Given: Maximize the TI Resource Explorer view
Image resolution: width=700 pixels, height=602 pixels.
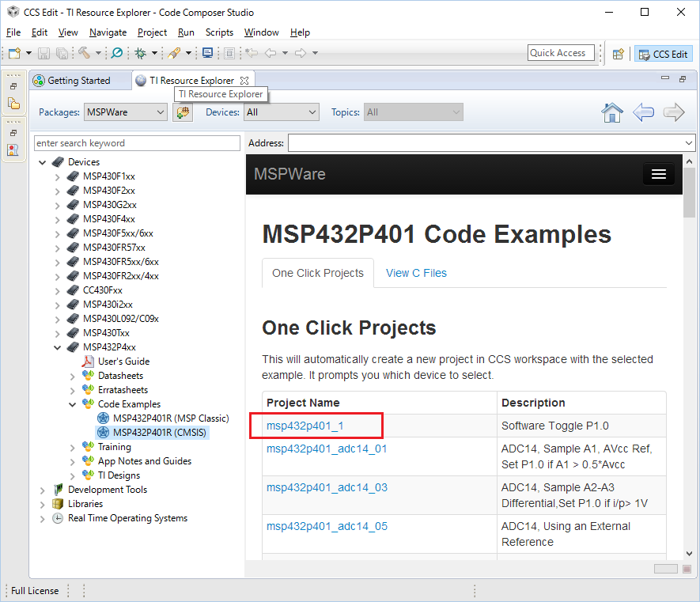Looking at the screenshot, I should click(683, 79).
